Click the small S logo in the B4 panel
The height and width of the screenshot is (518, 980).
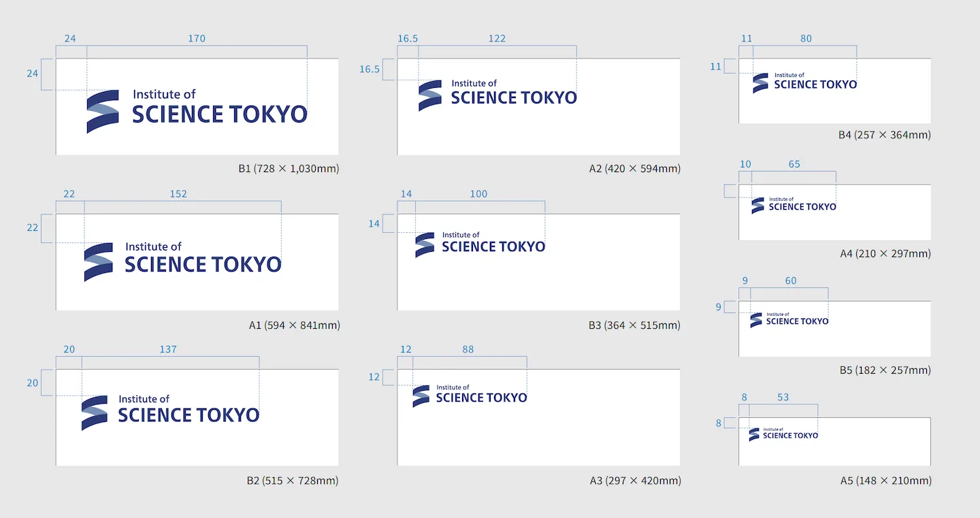[760, 83]
